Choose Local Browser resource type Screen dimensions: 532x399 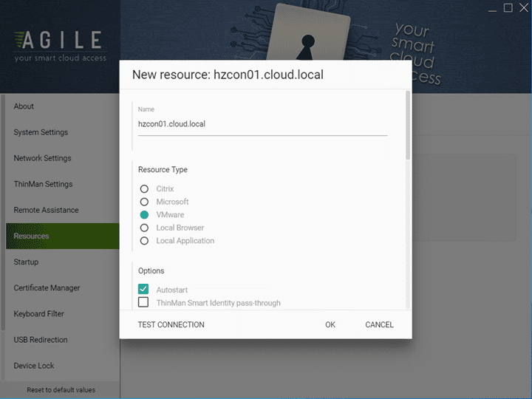[144, 228]
